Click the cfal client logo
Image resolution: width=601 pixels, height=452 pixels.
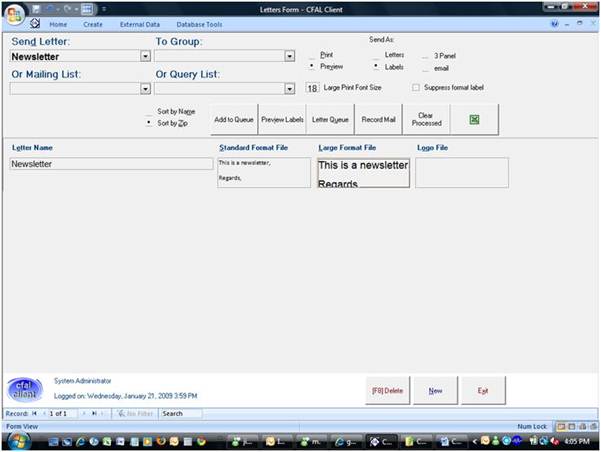coord(25,389)
